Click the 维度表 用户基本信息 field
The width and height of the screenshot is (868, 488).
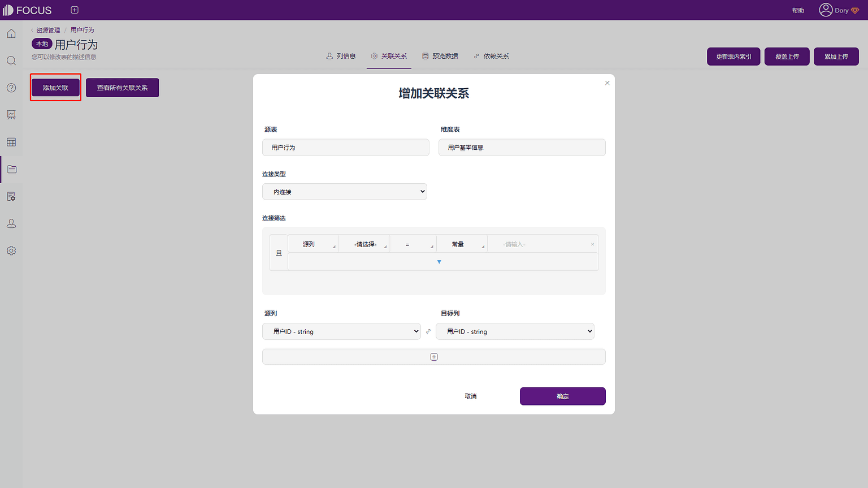[522, 148]
